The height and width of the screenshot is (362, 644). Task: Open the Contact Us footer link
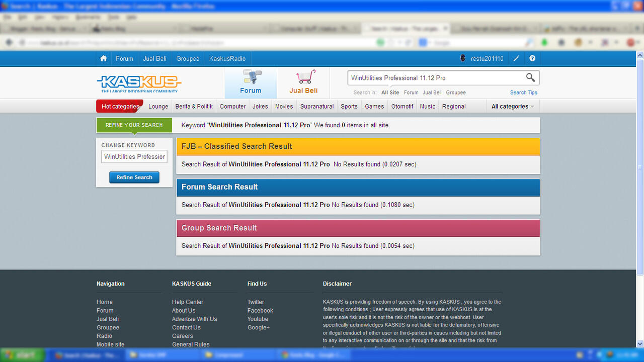186,328
